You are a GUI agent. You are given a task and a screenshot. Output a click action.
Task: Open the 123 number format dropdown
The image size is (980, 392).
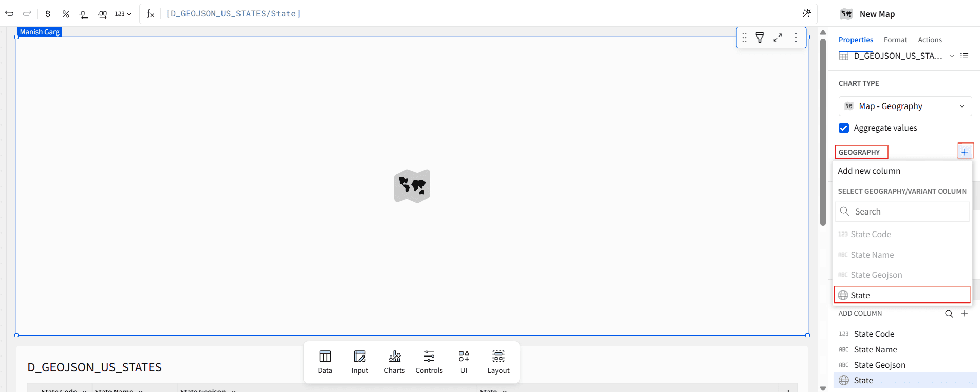(123, 14)
